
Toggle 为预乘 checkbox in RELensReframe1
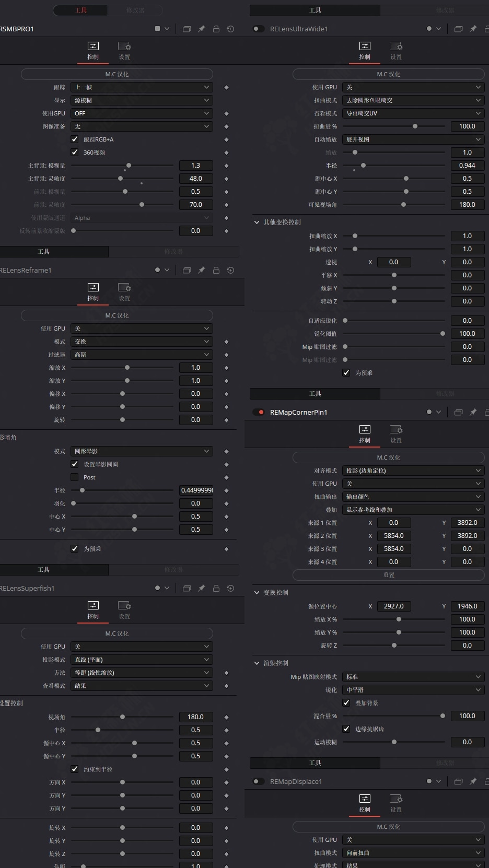point(75,549)
